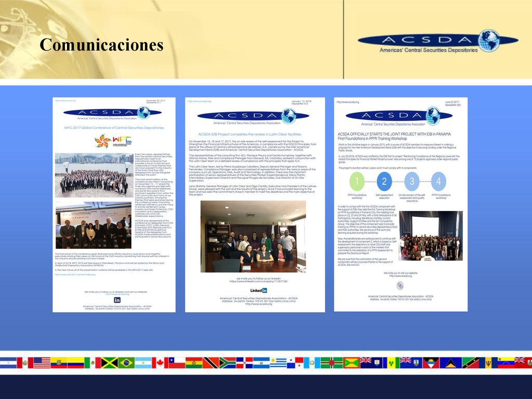Open the June 2017 Panama newsletter page
This screenshot has height=399, width=532.
401,204
